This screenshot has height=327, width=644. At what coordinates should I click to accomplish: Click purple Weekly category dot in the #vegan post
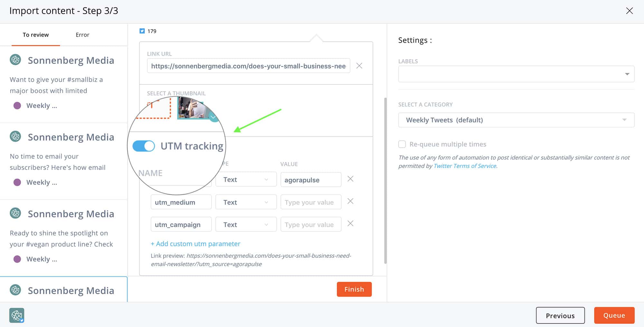(x=17, y=259)
